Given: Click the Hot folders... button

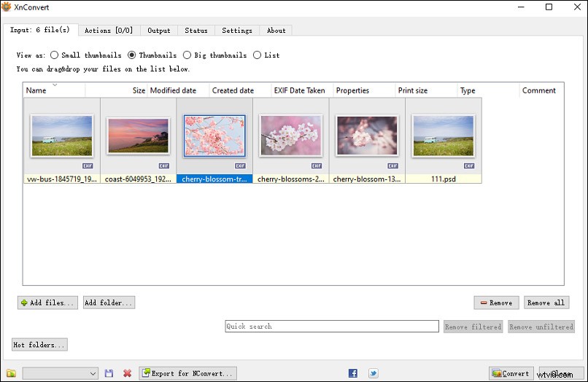Looking at the screenshot, I should coord(39,345).
